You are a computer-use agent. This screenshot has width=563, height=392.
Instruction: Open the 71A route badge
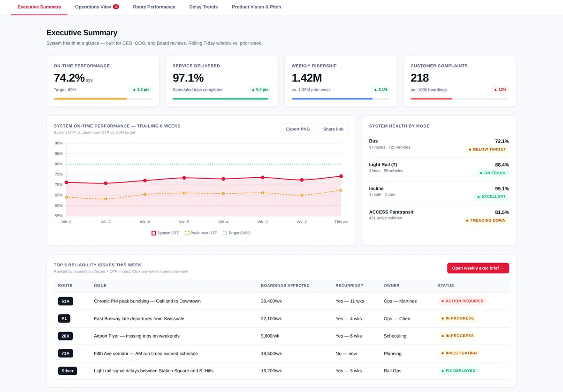coord(66,353)
